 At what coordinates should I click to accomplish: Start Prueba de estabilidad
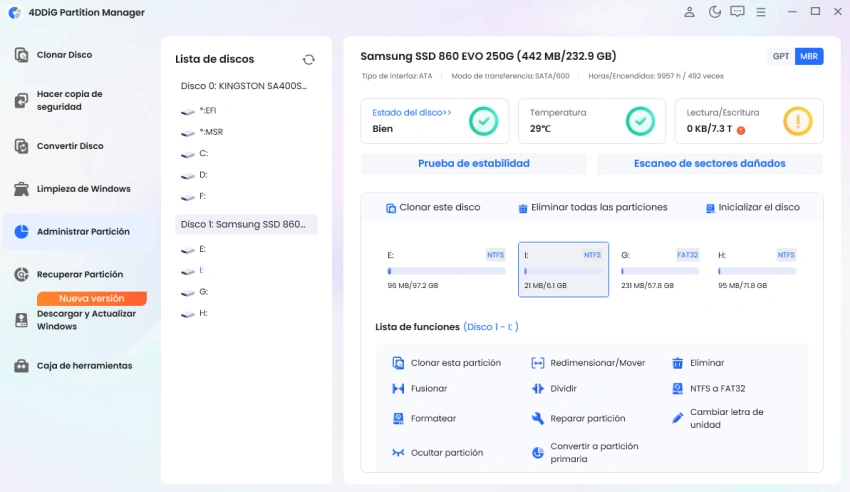click(x=474, y=164)
